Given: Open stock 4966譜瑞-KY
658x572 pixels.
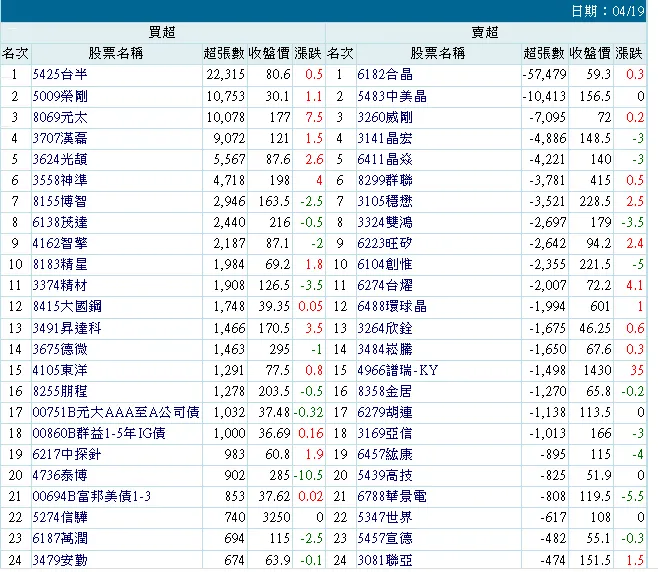Looking at the screenshot, I should coord(397,370).
